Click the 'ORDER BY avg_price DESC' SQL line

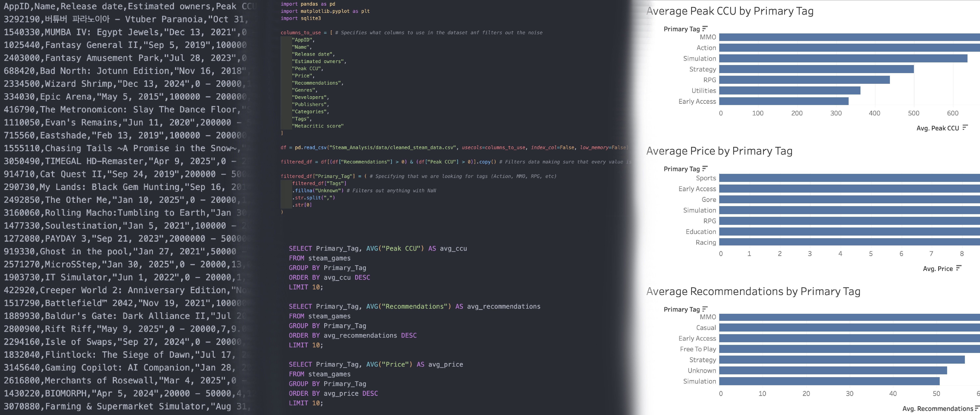(333, 393)
